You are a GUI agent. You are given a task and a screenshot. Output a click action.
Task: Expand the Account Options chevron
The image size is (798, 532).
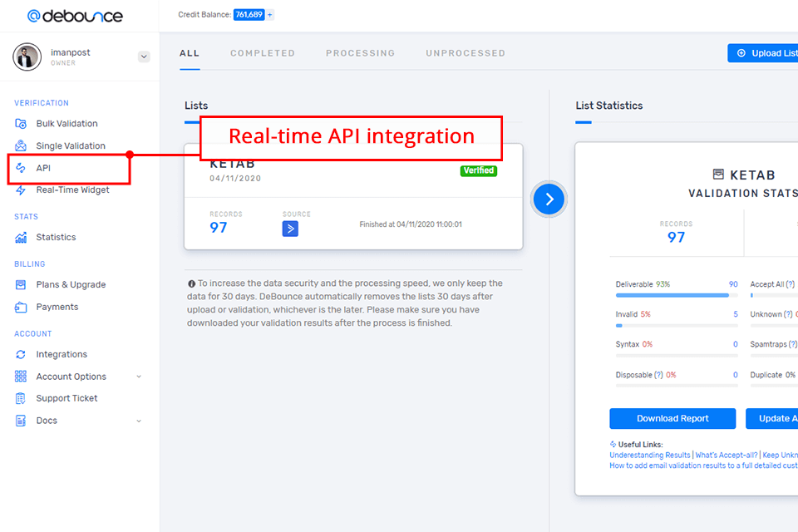click(139, 377)
